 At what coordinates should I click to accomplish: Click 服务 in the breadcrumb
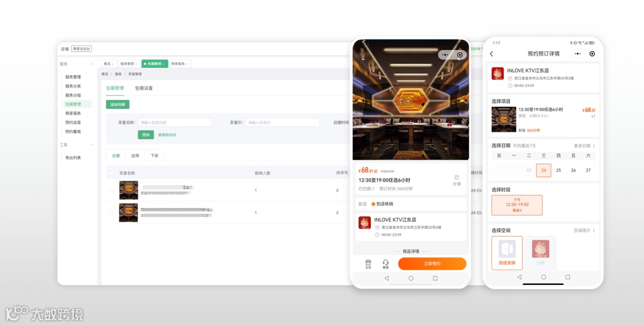pyautogui.click(x=118, y=74)
